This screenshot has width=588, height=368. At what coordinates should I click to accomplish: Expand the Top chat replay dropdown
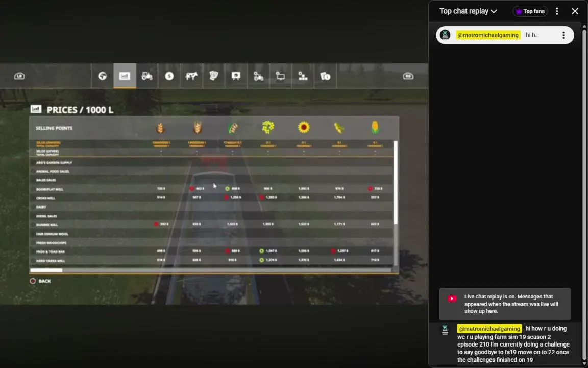[468, 11]
